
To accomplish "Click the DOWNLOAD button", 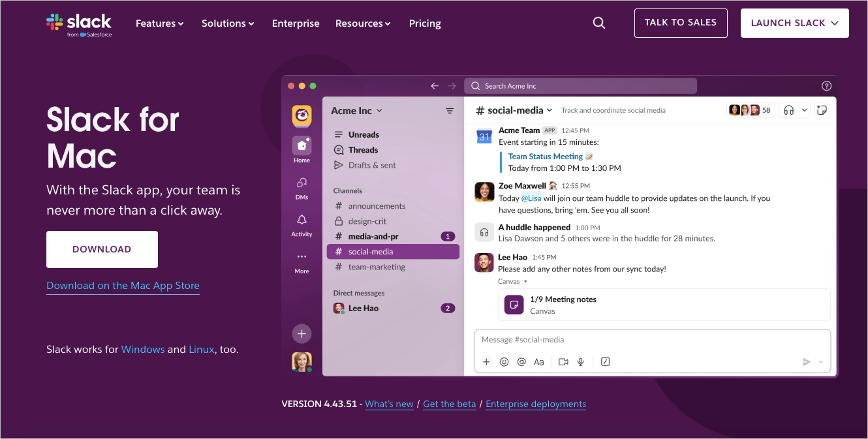I will click(102, 249).
